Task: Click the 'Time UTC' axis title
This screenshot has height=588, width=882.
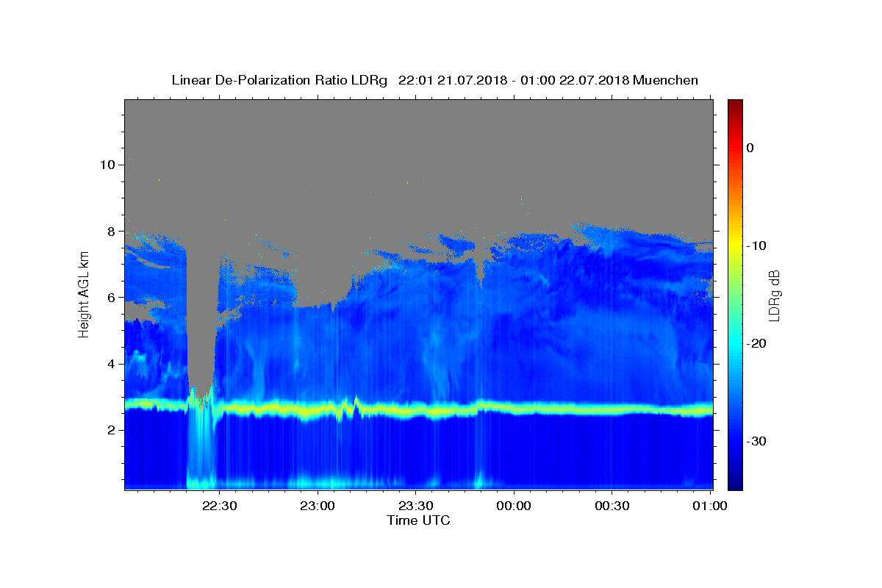Action: tap(418, 520)
